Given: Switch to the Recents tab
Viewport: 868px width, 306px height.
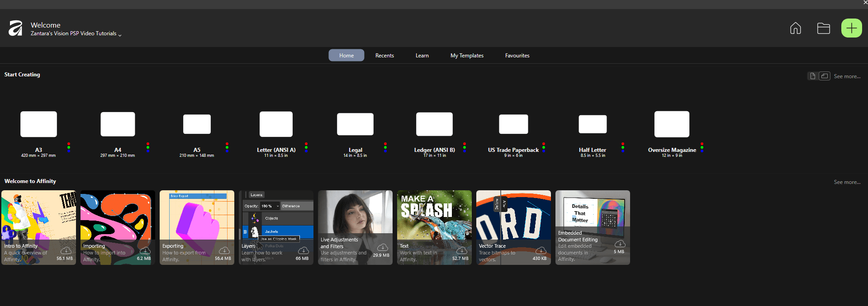Looking at the screenshot, I should tap(384, 56).
